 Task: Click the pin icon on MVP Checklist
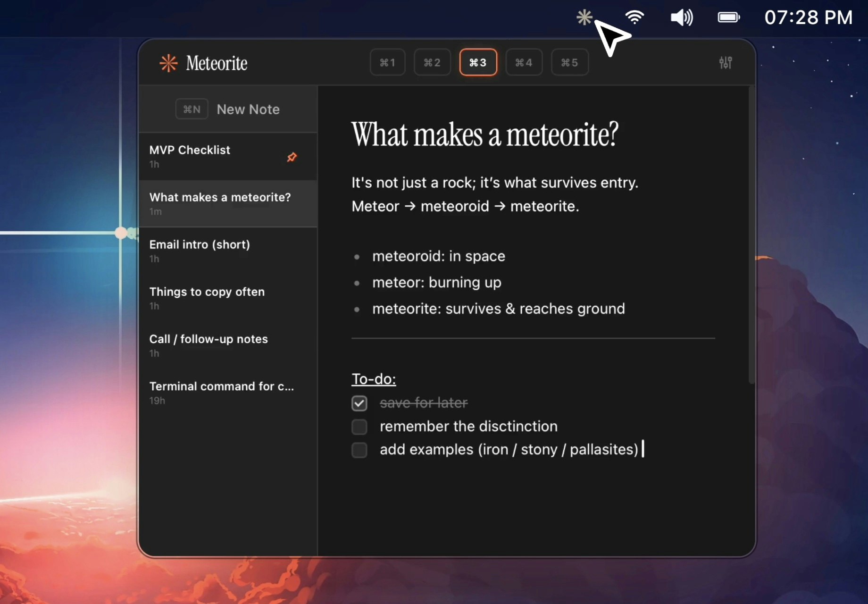(292, 157)
